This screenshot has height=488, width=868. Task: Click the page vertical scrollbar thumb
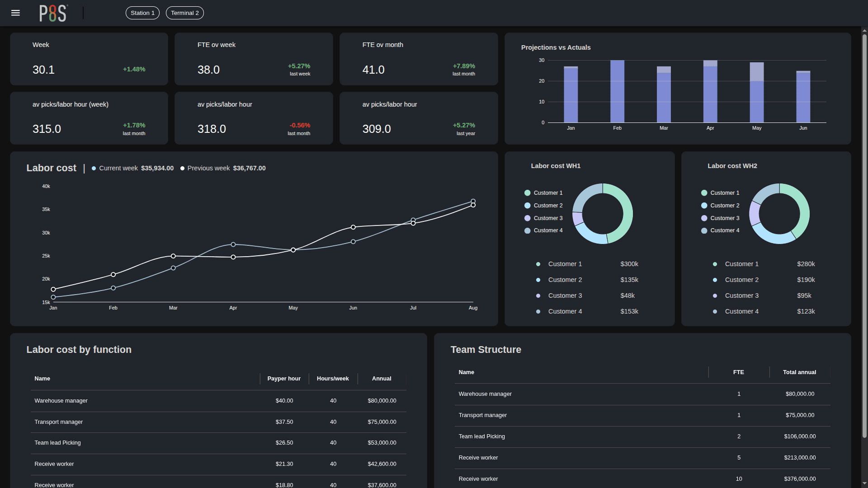[x=864, y=235]
